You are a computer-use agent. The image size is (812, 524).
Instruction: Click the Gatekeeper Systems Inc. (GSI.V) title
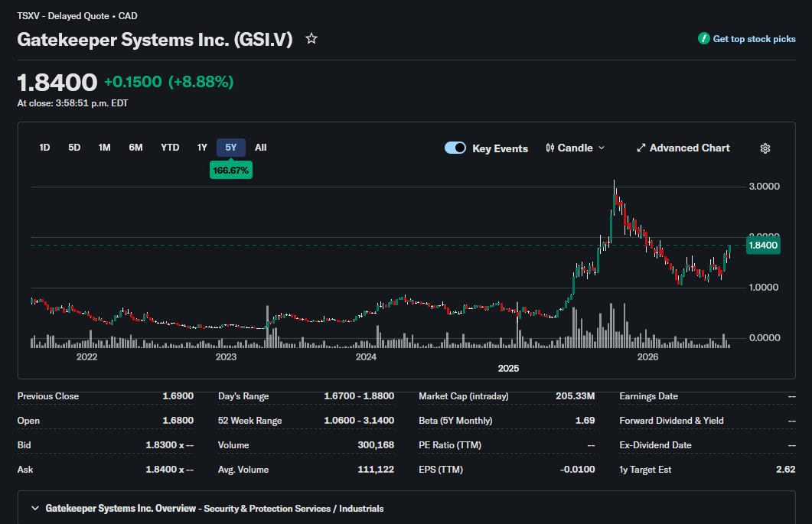(155, 39)
